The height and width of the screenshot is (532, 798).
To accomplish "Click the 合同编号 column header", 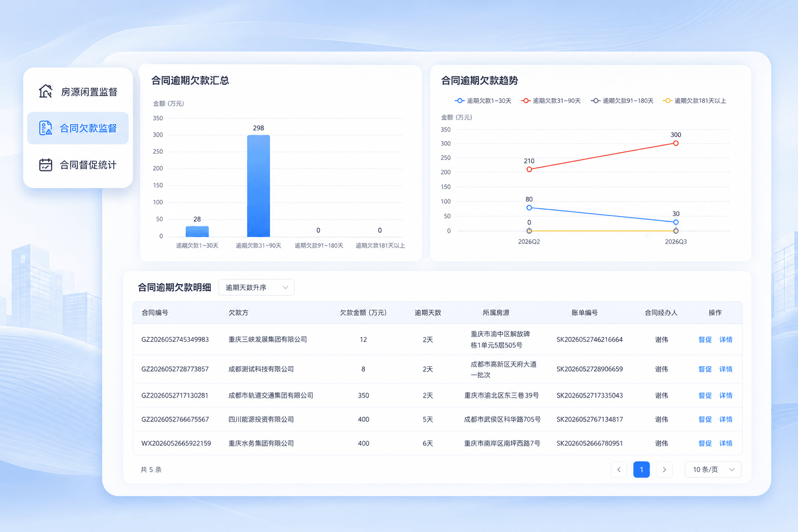I will tap(155, 313).
